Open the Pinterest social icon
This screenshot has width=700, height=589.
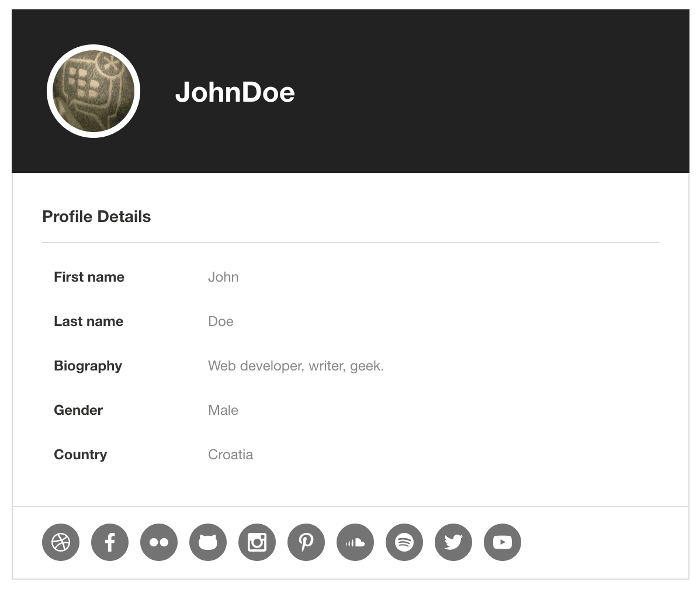point(306,542)
